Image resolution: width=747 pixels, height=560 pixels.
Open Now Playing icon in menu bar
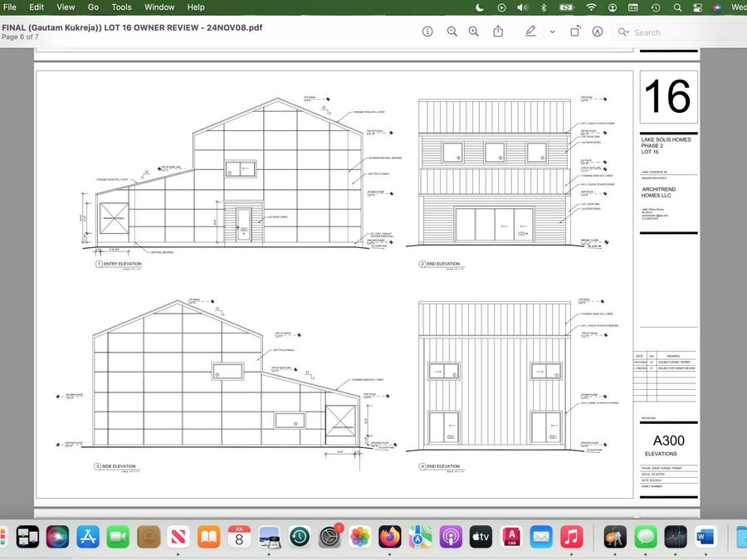[501, 7]
